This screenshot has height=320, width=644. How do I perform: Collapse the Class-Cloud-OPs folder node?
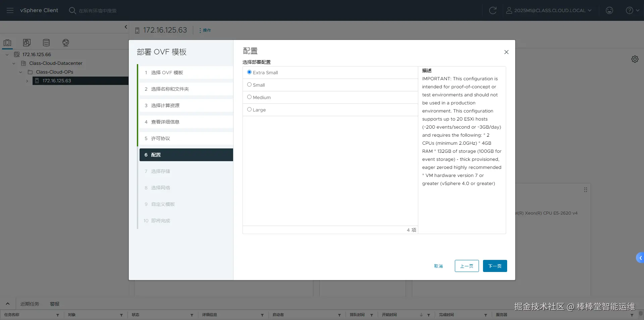20,72
